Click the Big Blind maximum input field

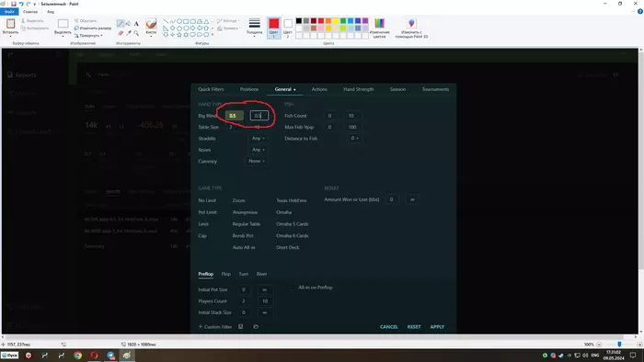pyautogui.click(x=259, y=116)
